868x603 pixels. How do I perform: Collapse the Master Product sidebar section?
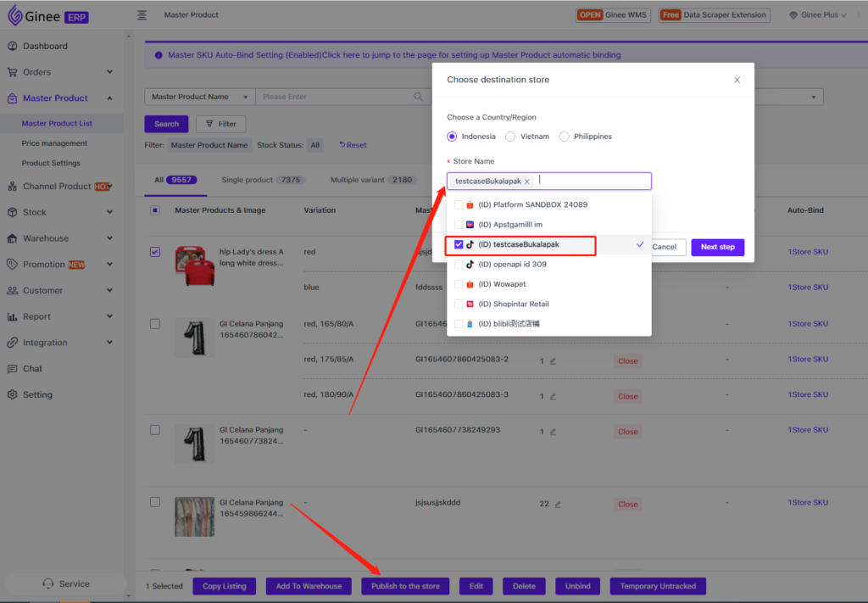pyautogui.click(x=109, y=98)
